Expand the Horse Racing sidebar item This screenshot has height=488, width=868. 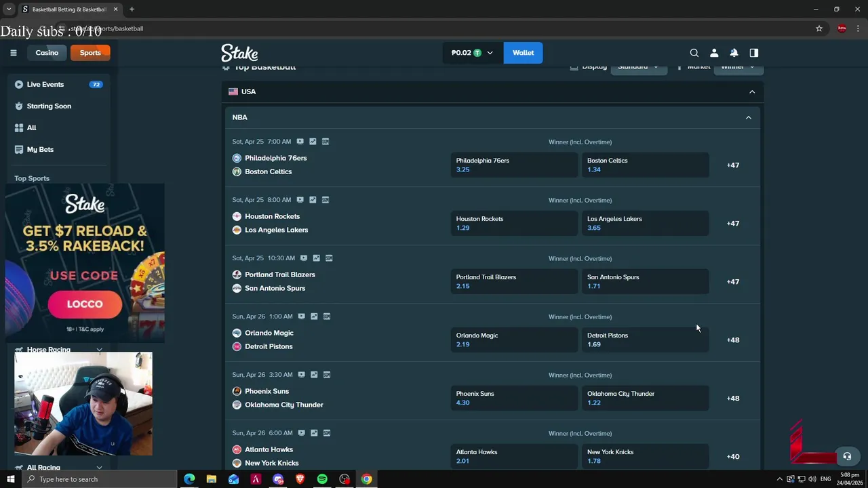tap(99, 350)
